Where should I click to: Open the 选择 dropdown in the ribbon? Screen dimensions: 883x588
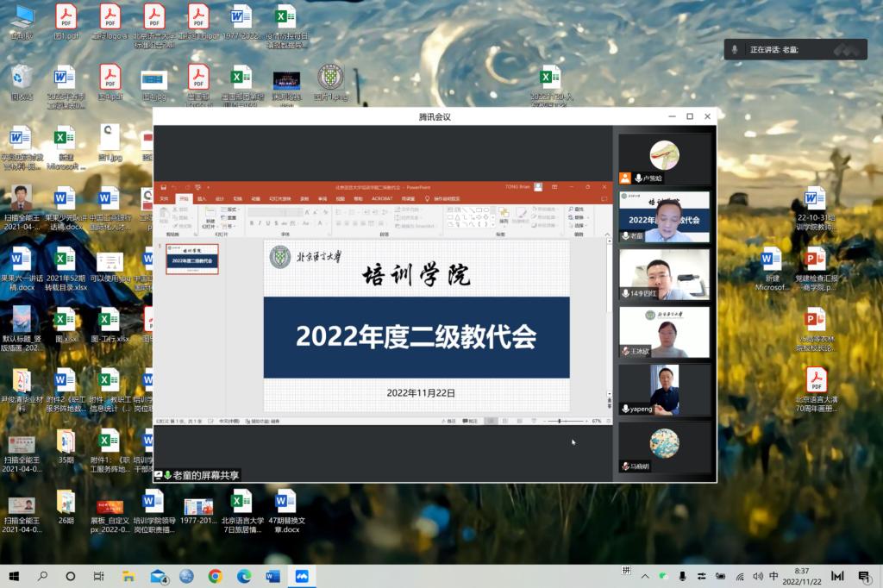(x=579, y=225)
